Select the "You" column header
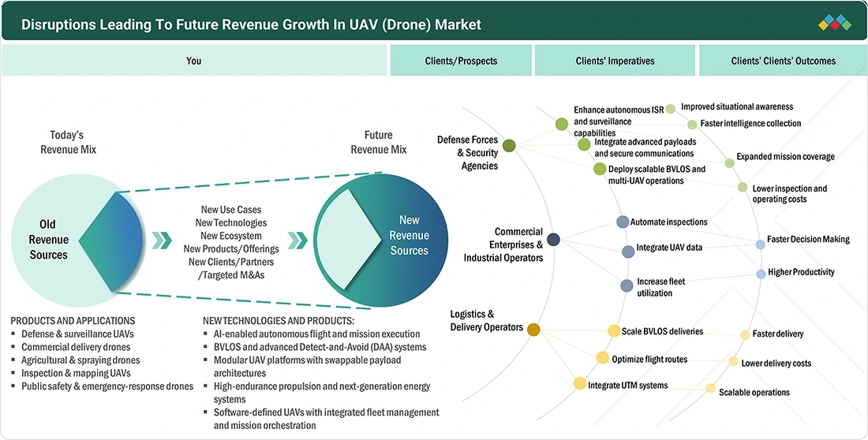868x440 pixels. (194, 61)
